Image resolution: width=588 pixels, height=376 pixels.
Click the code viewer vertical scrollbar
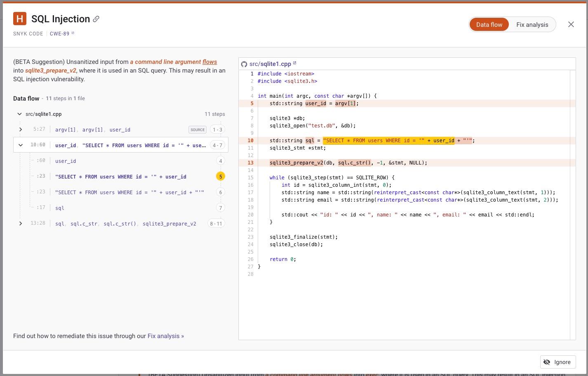[x=572, y=205]
